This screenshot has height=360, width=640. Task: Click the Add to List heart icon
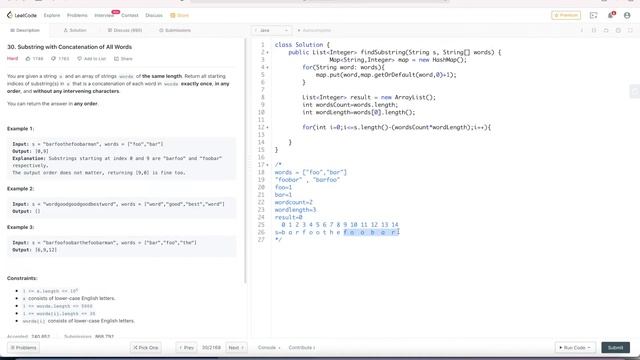[79, 59]
